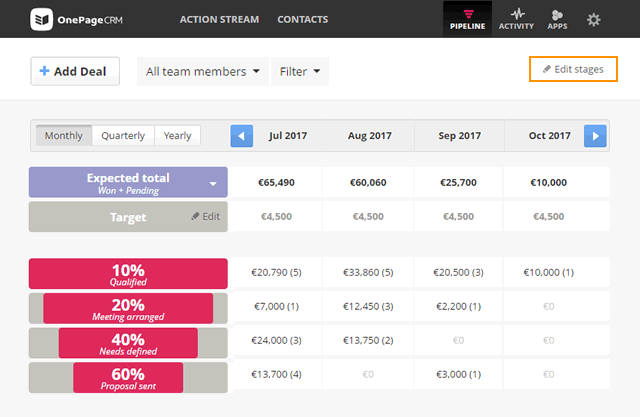This screenshot has height=417, width=640.
Task: Click the Edit stages button
Action: 573,69
